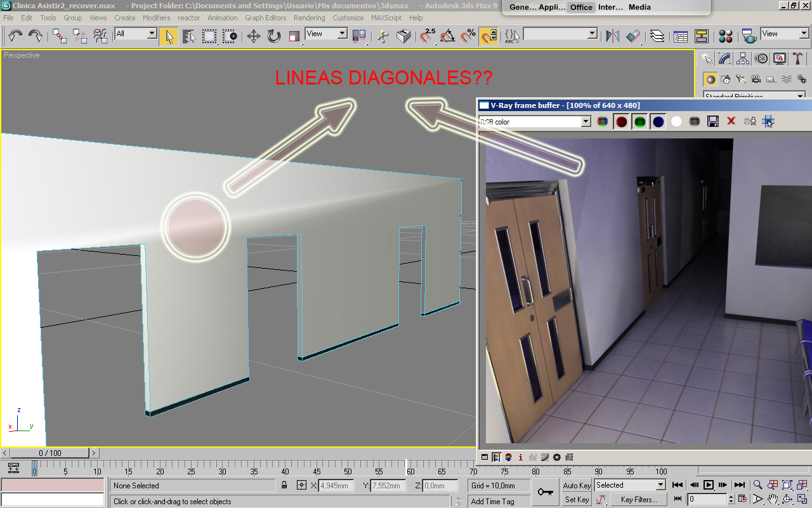Click the Auto Key button
Viewport: 812px width, 508px height.
click(x=577, y=486)
